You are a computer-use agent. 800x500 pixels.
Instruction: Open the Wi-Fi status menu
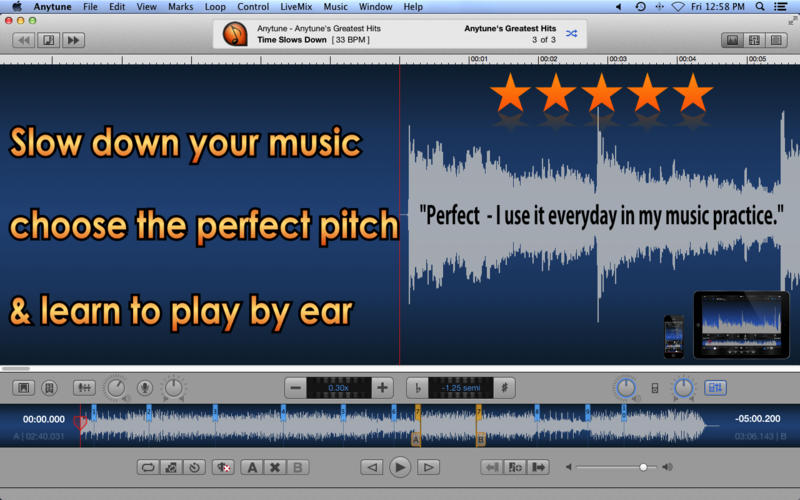[678, 7]
